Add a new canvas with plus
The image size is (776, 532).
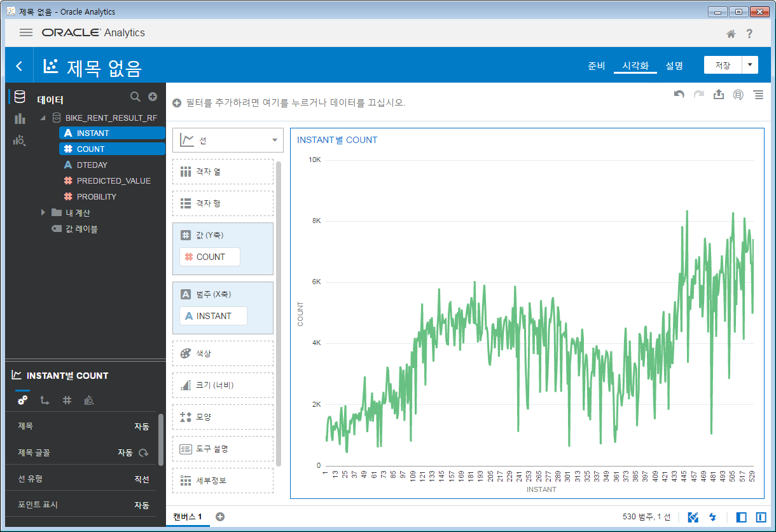point(220,517)
